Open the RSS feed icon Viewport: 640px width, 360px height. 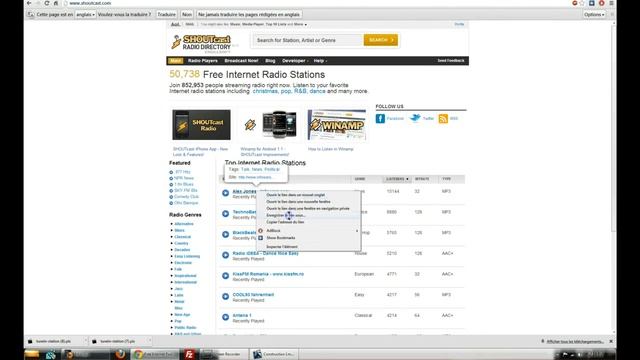coord(443,119)
